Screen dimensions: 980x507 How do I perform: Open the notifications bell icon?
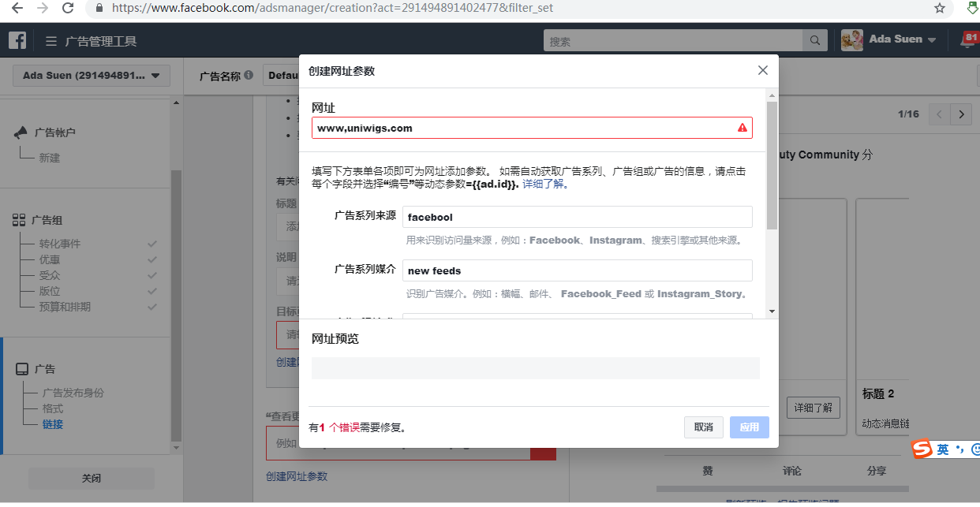pos(968,40)
